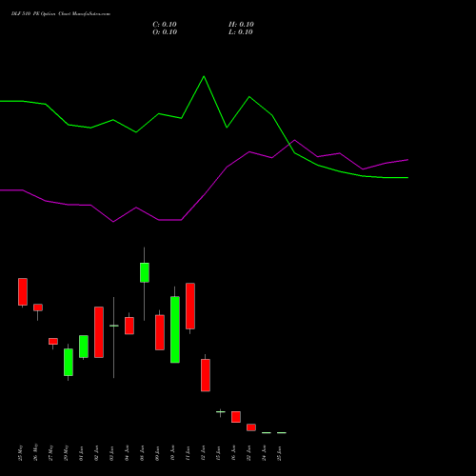Select the 25 Jun date label
The height and width of the screenshot is (476, 476).
point(280,453)
